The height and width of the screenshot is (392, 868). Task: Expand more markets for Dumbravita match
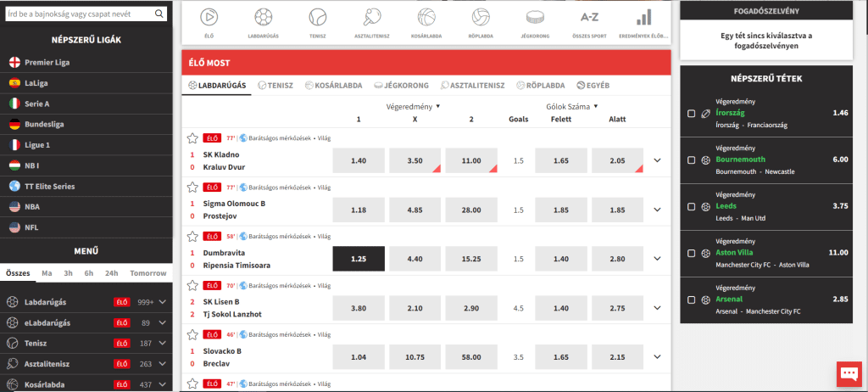[657, 259]
